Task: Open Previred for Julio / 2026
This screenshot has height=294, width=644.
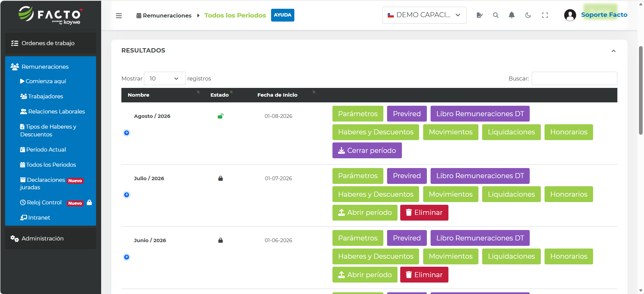Action: click(407, 176)
